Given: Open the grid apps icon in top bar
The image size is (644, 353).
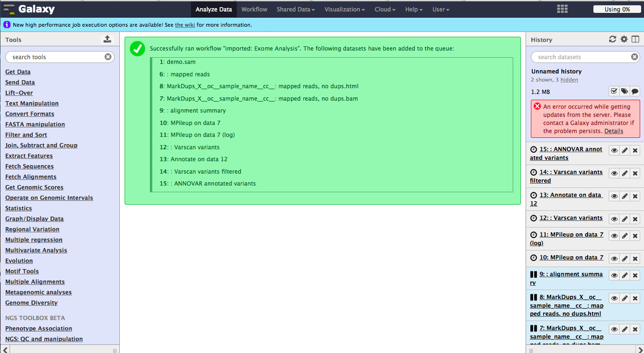Looking at the screenshot, I should tap(562, 9).
